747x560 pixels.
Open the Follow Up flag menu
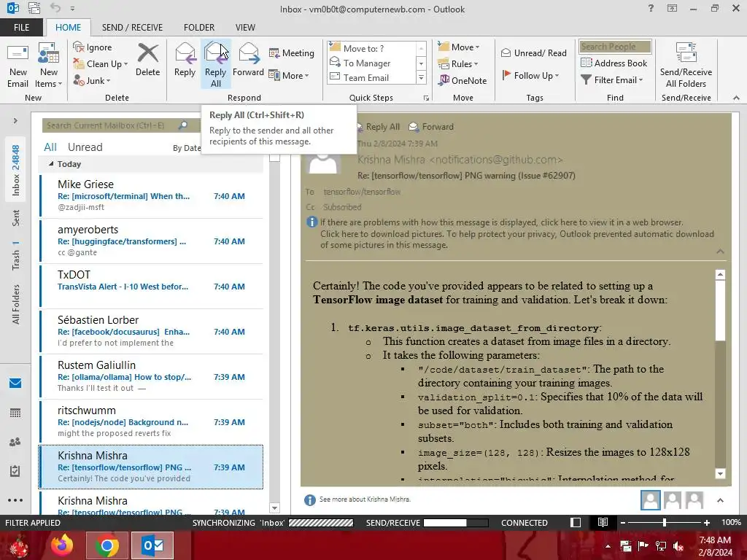[531, 75]
